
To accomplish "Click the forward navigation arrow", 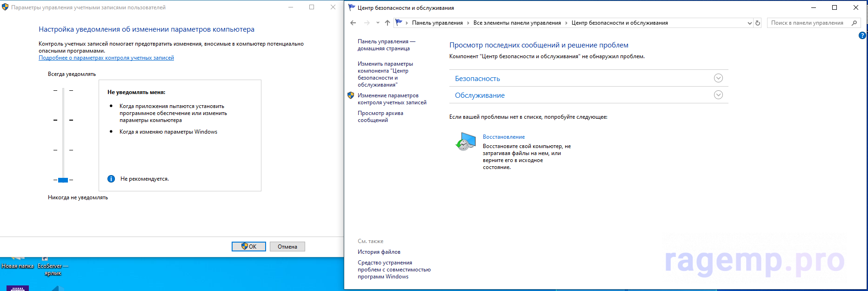I will (367, 23).
